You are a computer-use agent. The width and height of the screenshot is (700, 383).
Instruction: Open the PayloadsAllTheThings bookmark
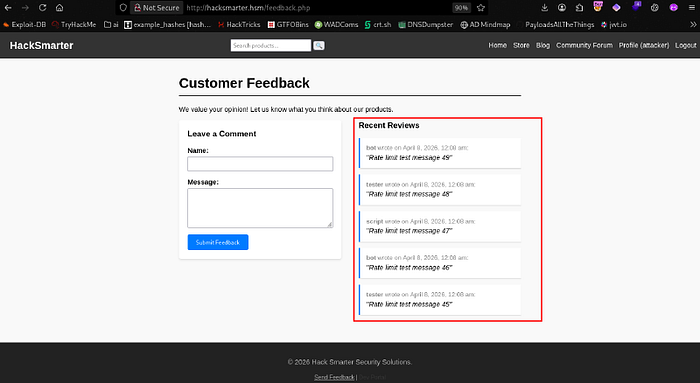click(555, 25)
